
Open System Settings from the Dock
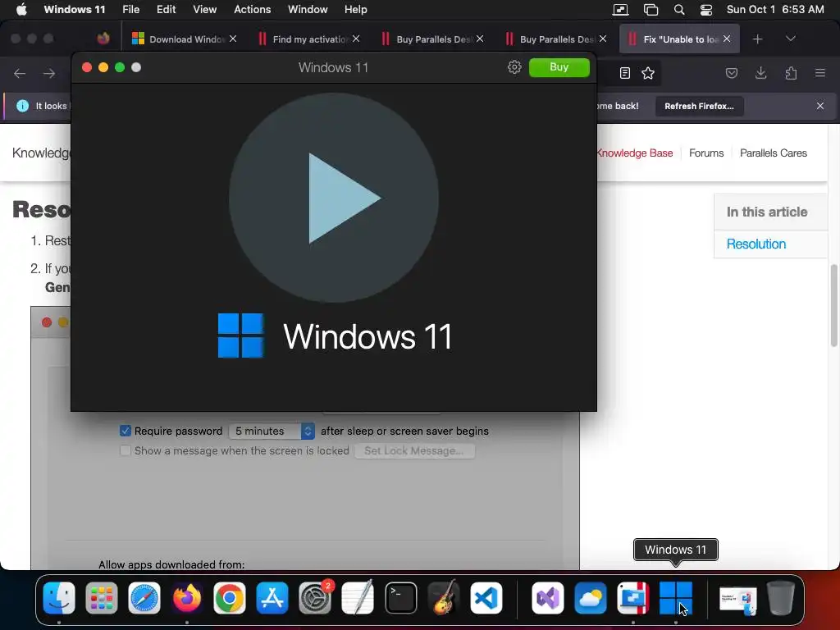(x=315, y=598)
